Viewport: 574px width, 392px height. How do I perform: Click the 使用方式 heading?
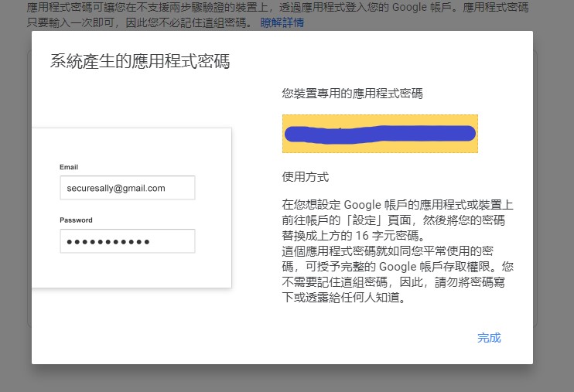click(306, 177)
